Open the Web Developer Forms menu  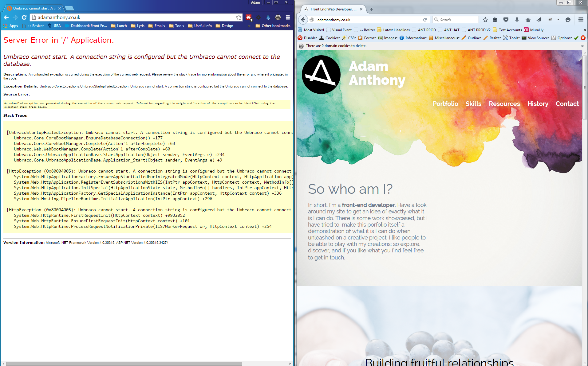pos(367,38)
